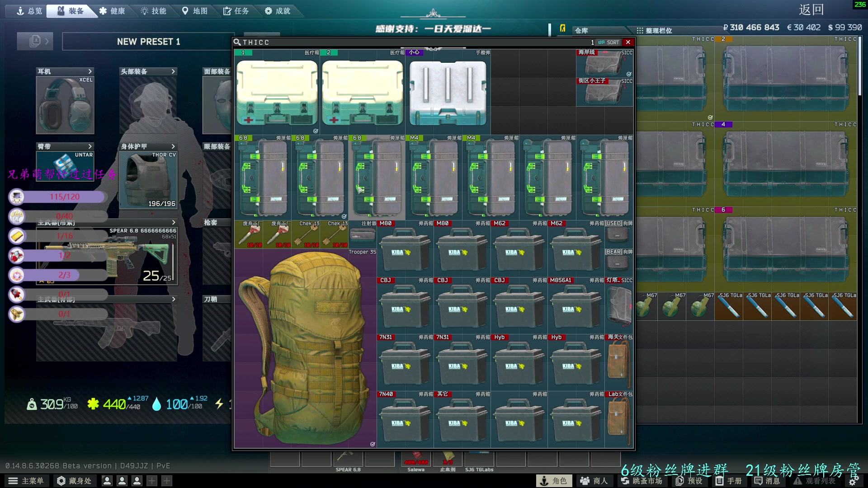Switch to the 地图 tab
Image resolution: width=868 pixels, height=488 pixels.
tap(194, 11)
